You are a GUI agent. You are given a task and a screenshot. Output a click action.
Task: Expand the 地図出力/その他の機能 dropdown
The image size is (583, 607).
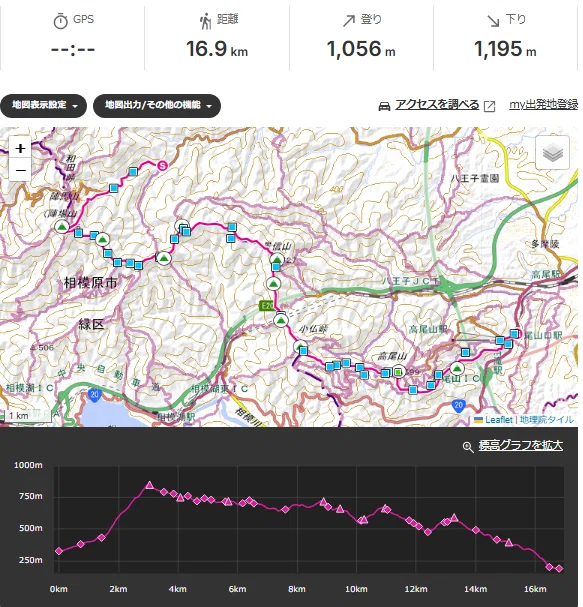(157, 105)
